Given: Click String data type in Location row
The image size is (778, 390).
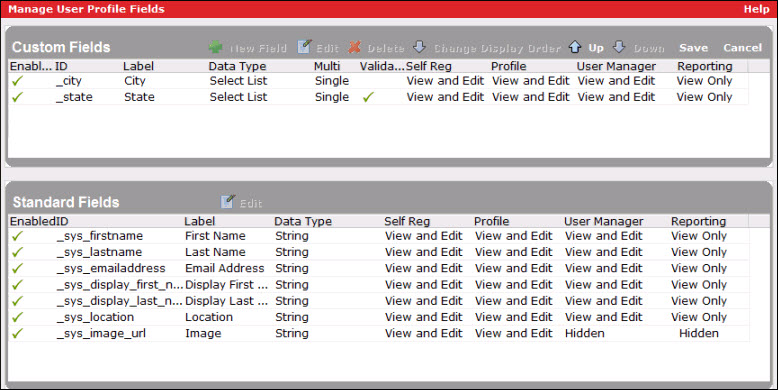Looking at the screenshot, I should (292, 318).
